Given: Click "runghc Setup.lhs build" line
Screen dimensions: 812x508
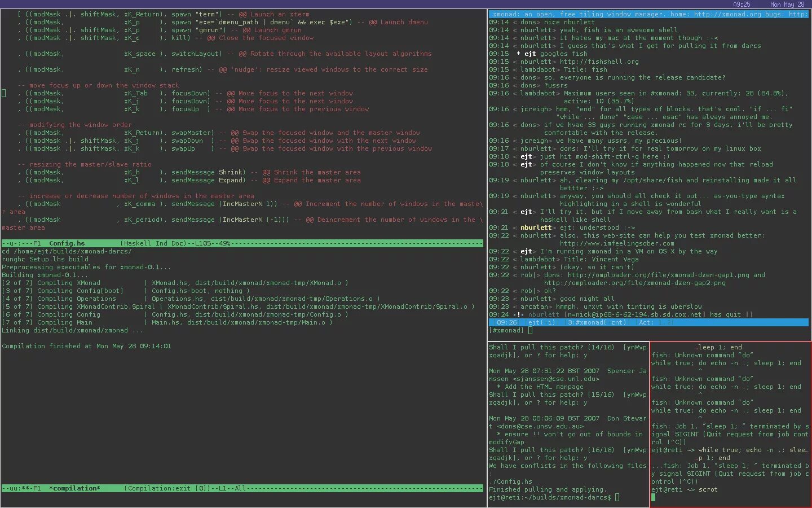Looking at the screenshot, I should tap(45, 259).
